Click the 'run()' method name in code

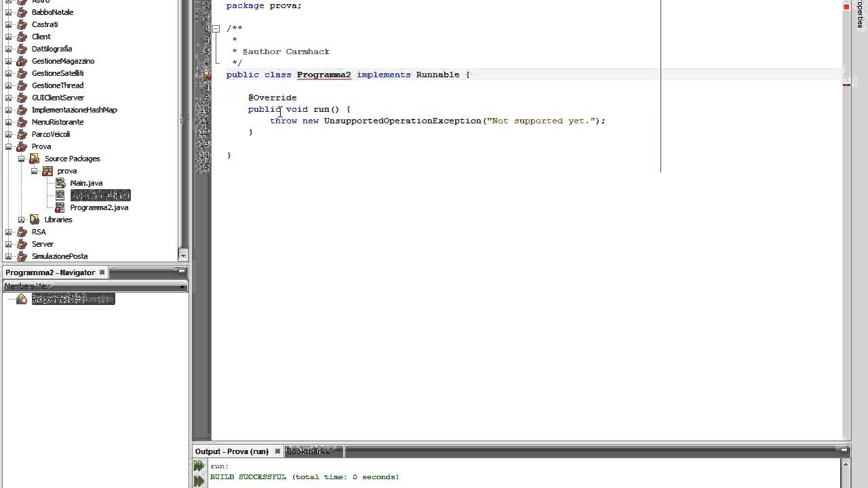click(326, 109)
